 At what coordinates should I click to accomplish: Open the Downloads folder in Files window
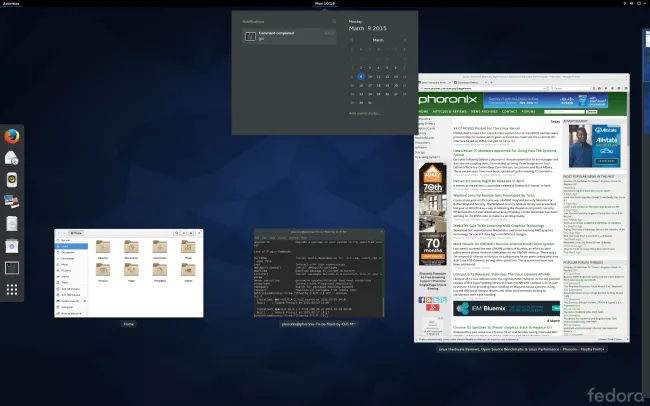tap(160, 249)
